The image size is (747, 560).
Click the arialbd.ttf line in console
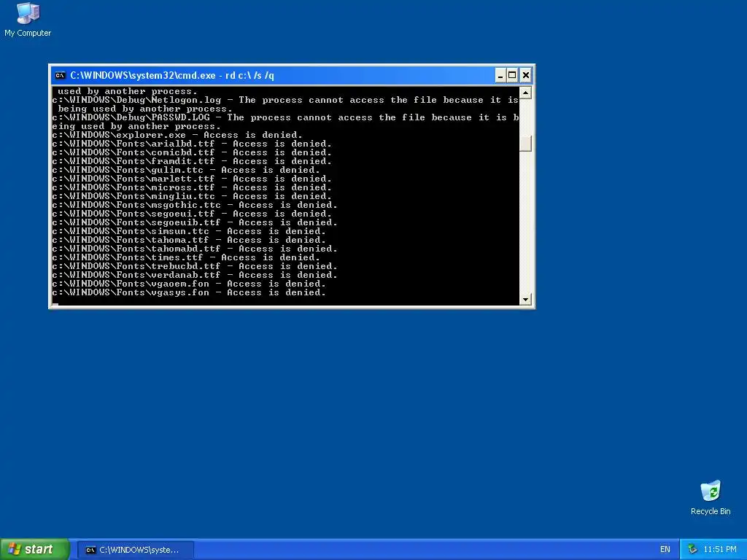[x=192, y=144]
